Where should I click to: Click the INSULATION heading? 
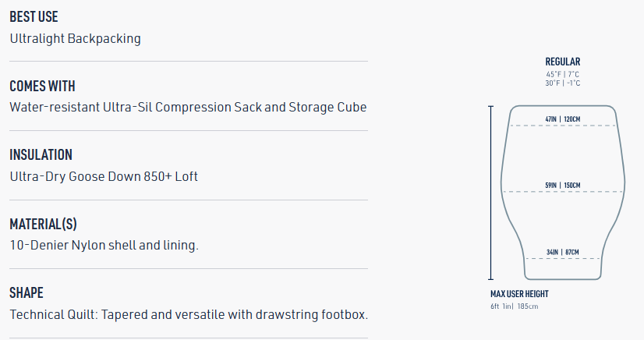[x=41, y=154]
